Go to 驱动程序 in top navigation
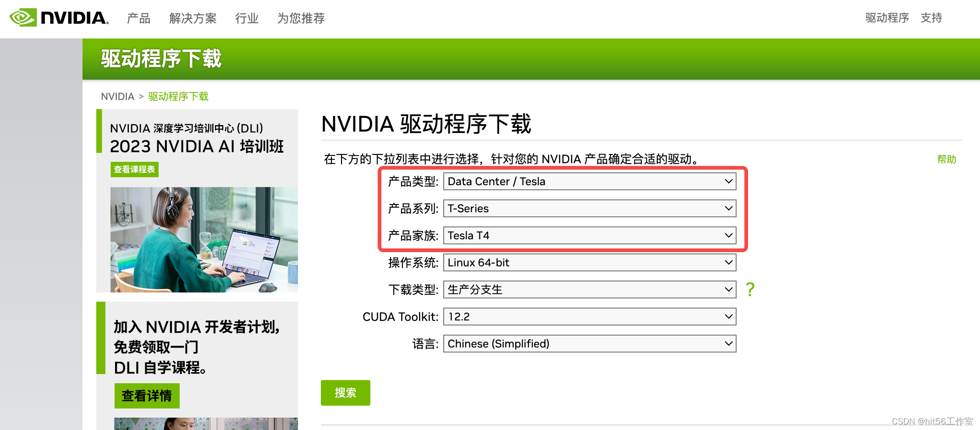Viewport: 980px width, 430px height. 887,18
